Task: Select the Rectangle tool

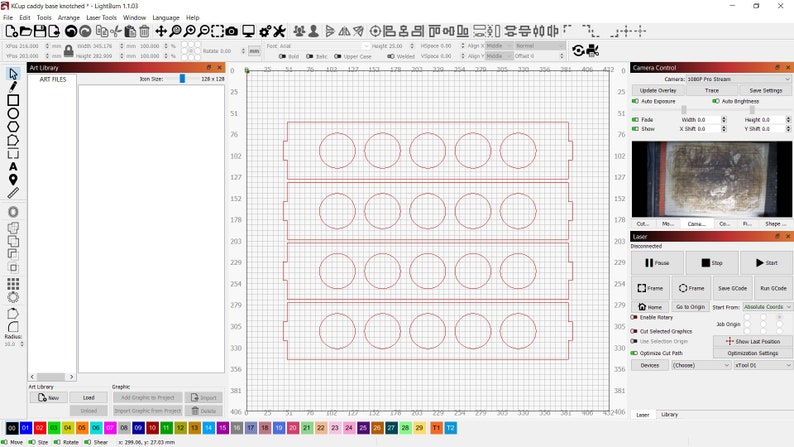Action: [13, 100]
